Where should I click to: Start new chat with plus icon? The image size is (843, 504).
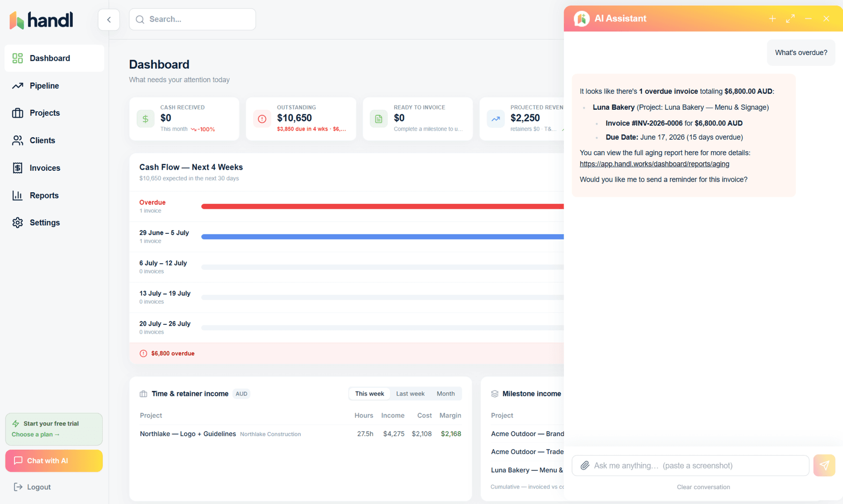772,19
